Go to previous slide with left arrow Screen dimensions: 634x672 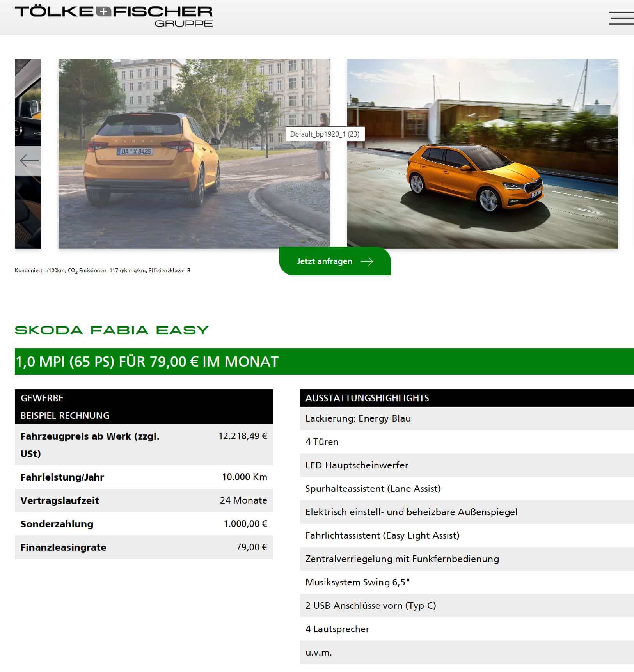click(x=28, y=161)
